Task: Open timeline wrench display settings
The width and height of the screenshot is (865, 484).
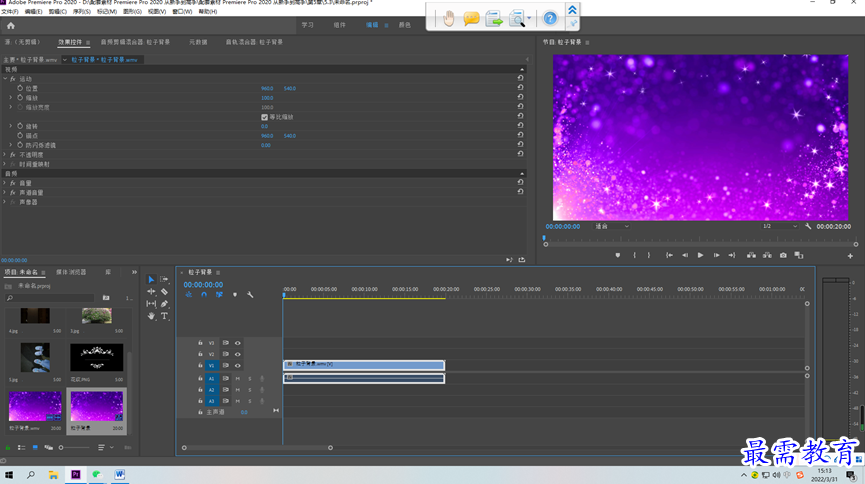Action: 250,295
